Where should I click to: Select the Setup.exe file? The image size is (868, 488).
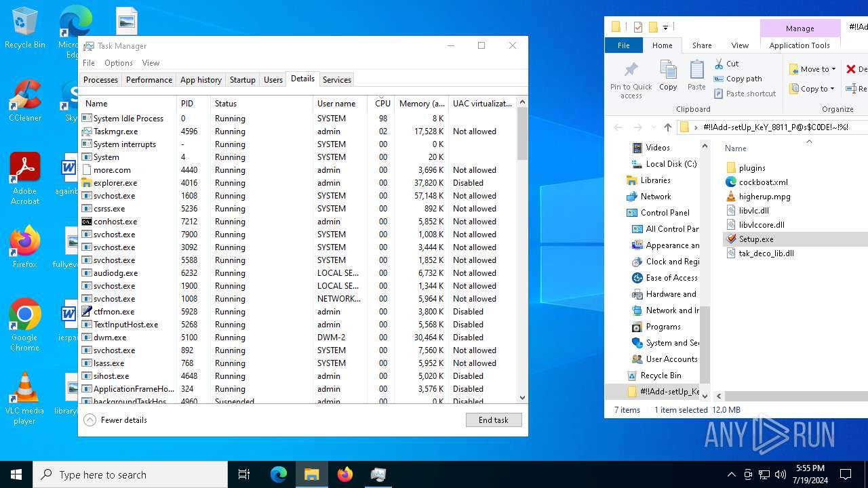point(756,239)
